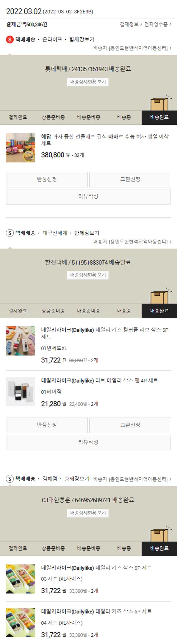View 배송상세현황 for 롯데택배 shipment
177x644 pixels.
[88, 82]
